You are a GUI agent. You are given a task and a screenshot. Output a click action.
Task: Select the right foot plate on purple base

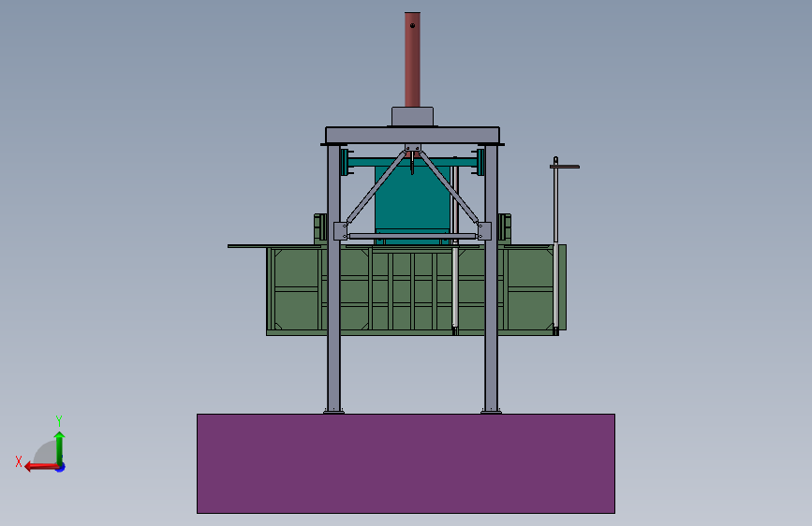491,412
